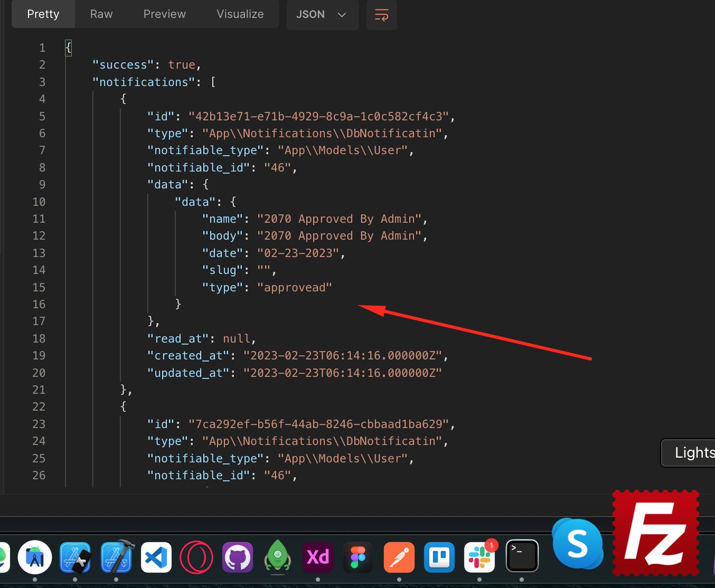Image resolution: width=715 pixels, height=588 pixels.
Task: Open Figma in the dock
Action: coord(358,557)
